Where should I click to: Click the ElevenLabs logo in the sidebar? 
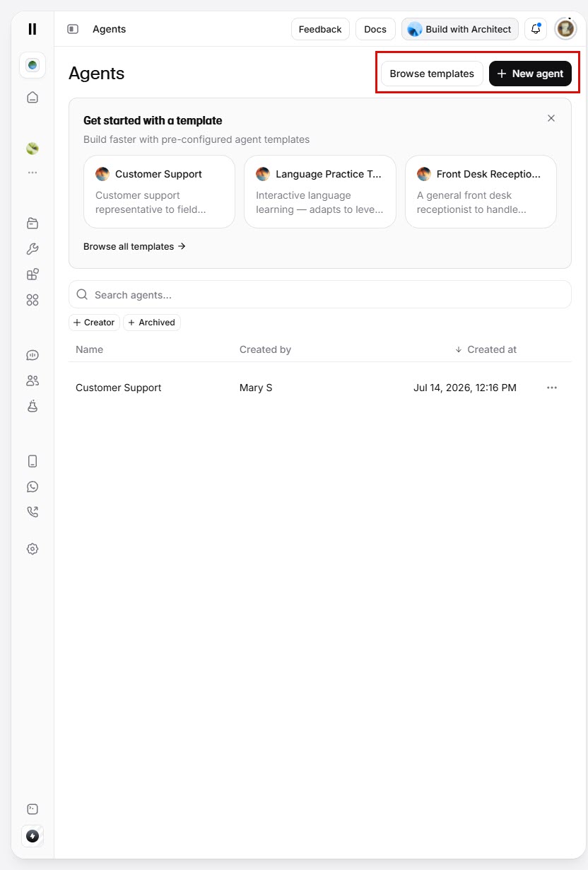(33, 29)
